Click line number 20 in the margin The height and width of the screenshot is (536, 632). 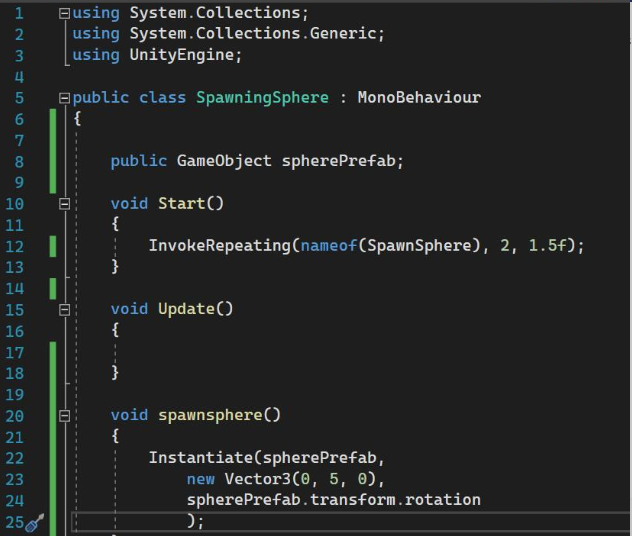click(15, 416)
